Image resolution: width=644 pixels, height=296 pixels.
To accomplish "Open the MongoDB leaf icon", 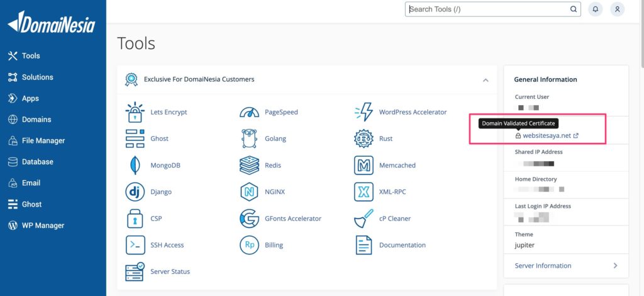I will 135,165.
